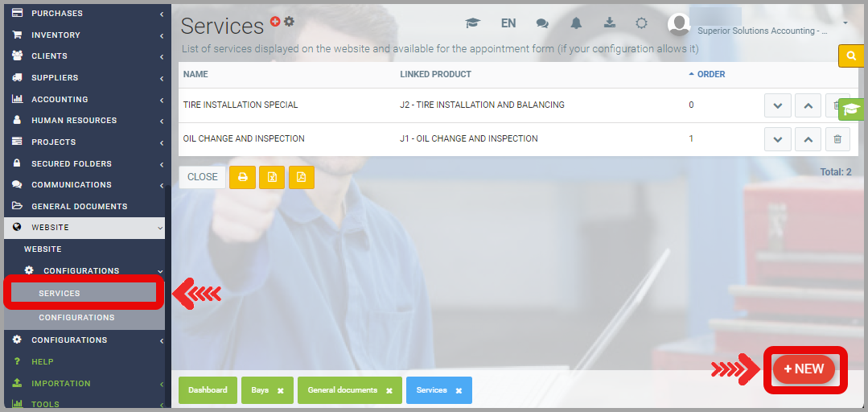
Task: Sort the table by the Order column
Action: (x=710, y=74)
